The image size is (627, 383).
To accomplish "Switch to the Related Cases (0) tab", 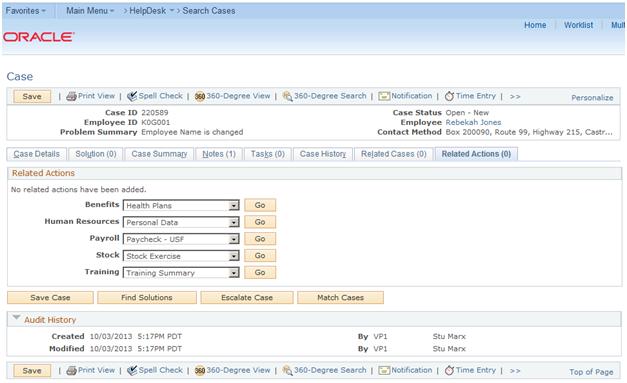I will point(393,154).
